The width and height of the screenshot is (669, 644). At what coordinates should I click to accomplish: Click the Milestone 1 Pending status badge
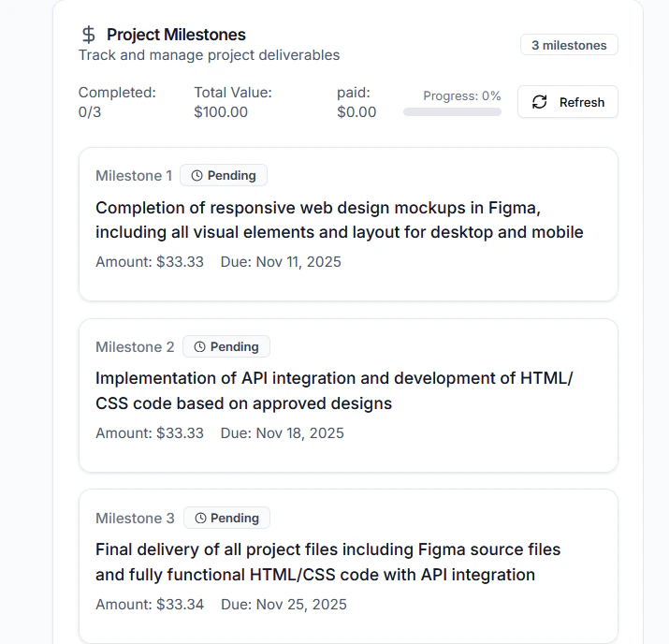pyautogui.click(x=224, y=175)
